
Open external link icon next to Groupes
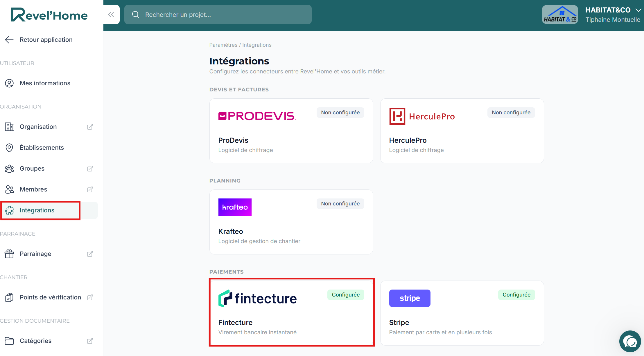[90, 169]
